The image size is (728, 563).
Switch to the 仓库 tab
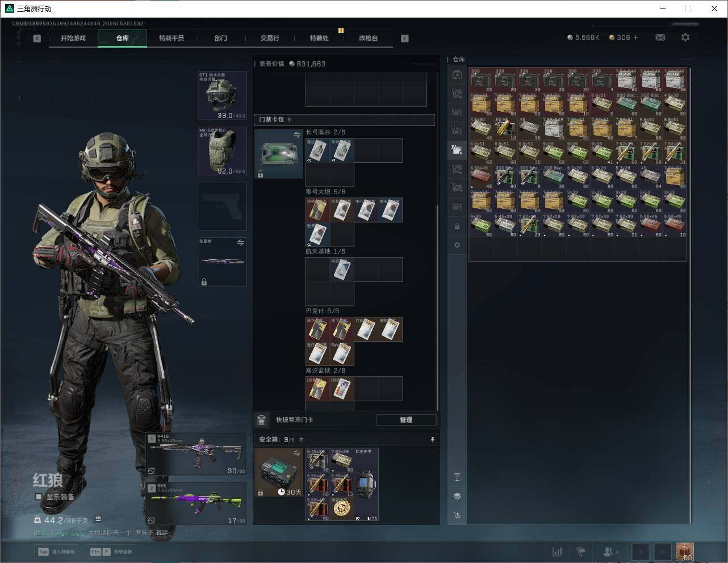123,38
